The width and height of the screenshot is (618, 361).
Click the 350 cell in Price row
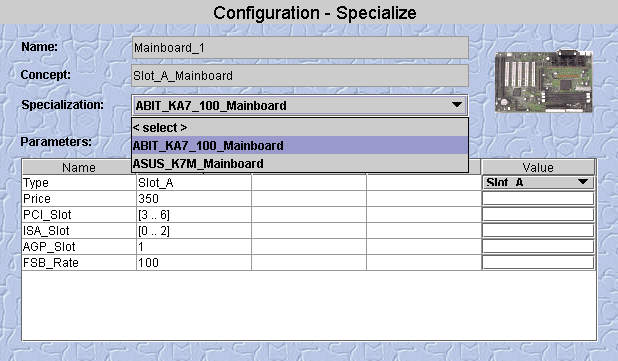click(194, 199)
